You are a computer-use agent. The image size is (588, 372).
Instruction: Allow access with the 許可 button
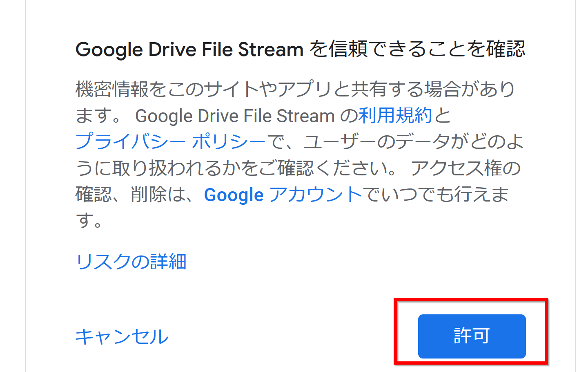click(472, 336)
